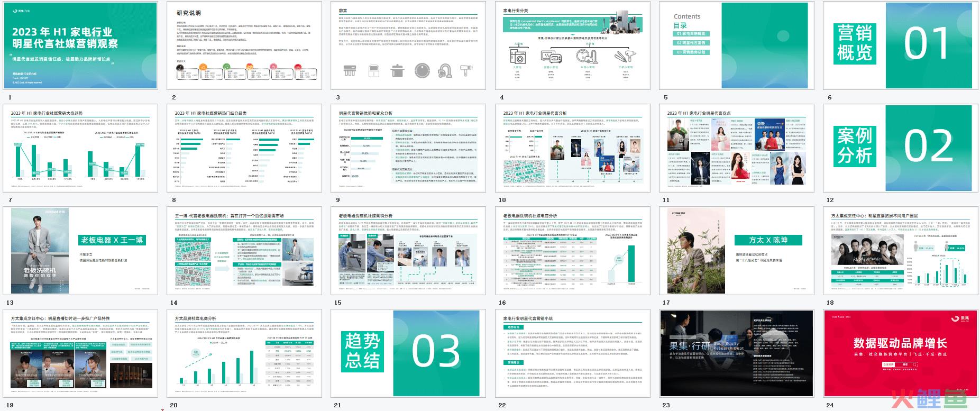980x411 pixels.
Task: Select slide 7 家电行业社媒营销大盘趋势
Action: coord(80,148)
